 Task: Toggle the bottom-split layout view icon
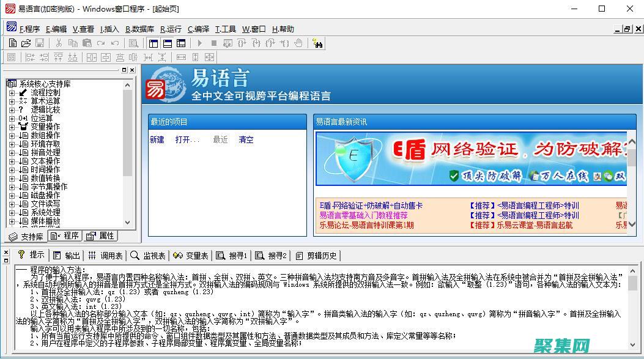[x=180, y=43]
